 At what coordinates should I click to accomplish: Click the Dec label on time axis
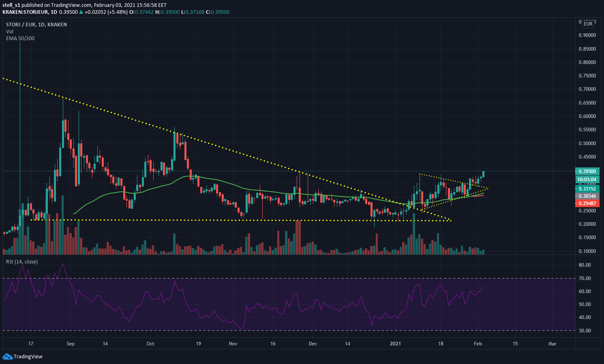point(313,344)
